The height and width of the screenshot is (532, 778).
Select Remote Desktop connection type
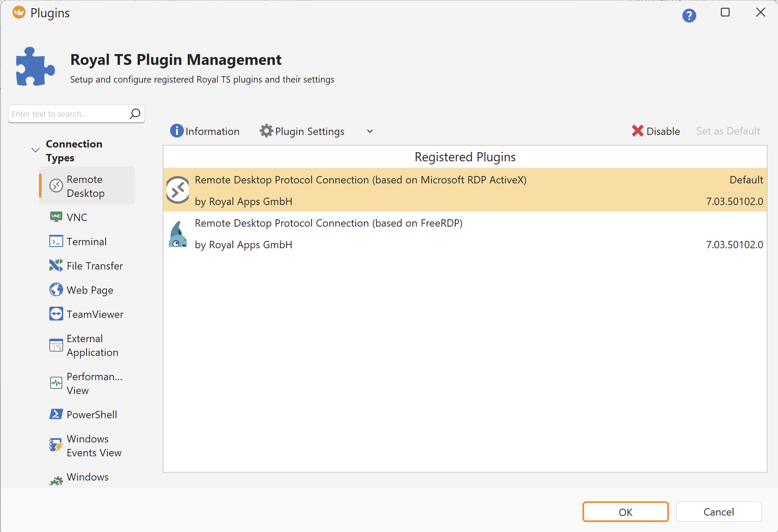click(87, 186)
